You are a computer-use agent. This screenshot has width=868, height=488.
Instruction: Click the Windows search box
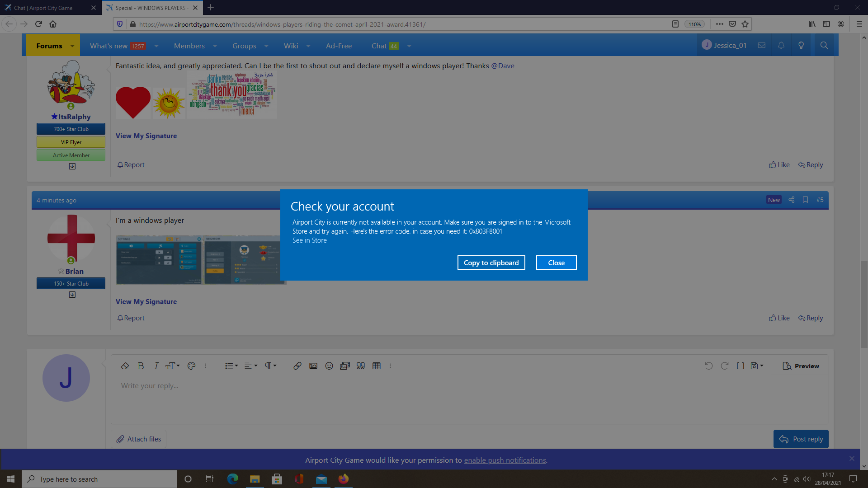(x=99, y=479)
